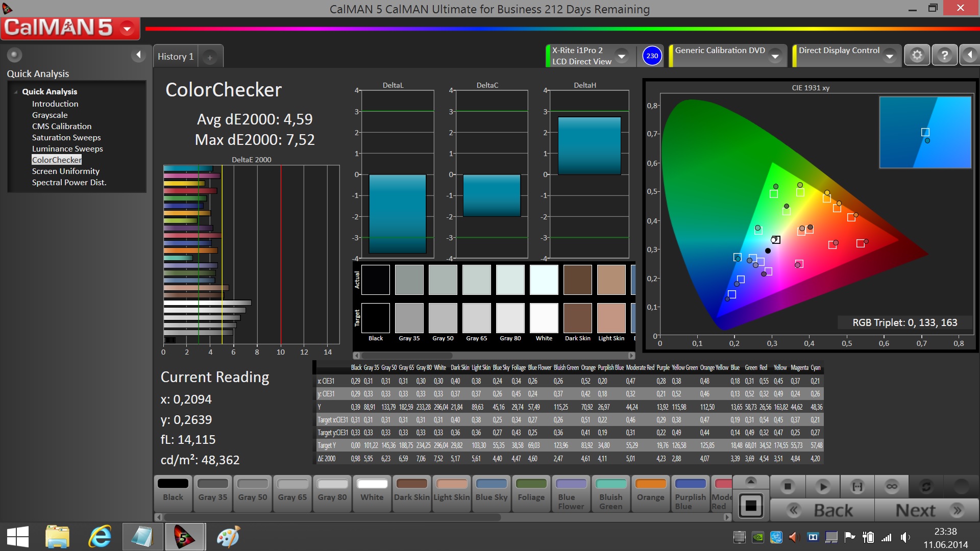Screen dimensions: 980x551
Task: Choose the Gray 65 pattern button
Action: click(292, 493)
